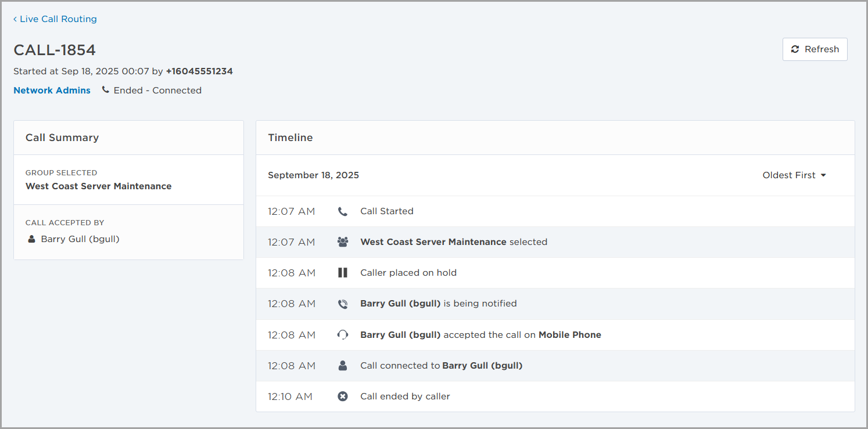Image resolution: width=868 pixels, height=429 pixels.
Task: Click West Coast Server Maintenance in Call Summary
Action: [x=98, y=186]
